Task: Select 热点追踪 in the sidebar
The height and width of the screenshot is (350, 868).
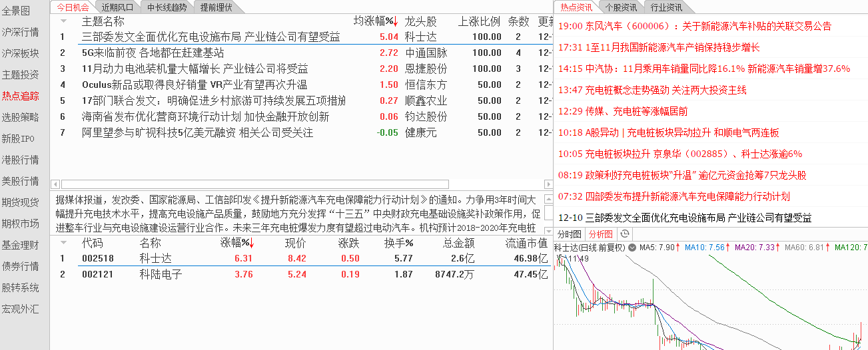Action: (x=20, y=96)
